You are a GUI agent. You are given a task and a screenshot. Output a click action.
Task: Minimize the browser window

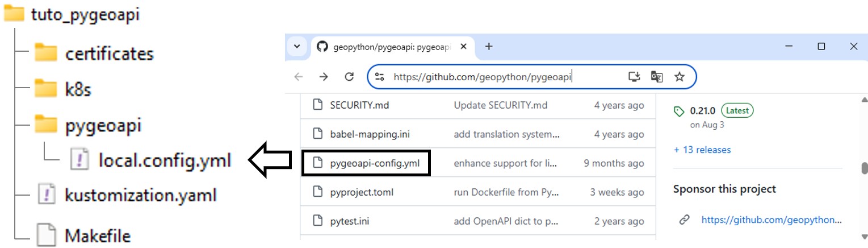(x=790, y=47)
